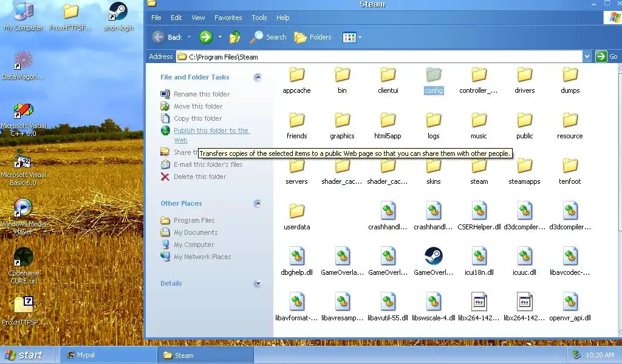Select the tenfoot folder
This screenshot has width=622, height=364.
coord(570,172)
